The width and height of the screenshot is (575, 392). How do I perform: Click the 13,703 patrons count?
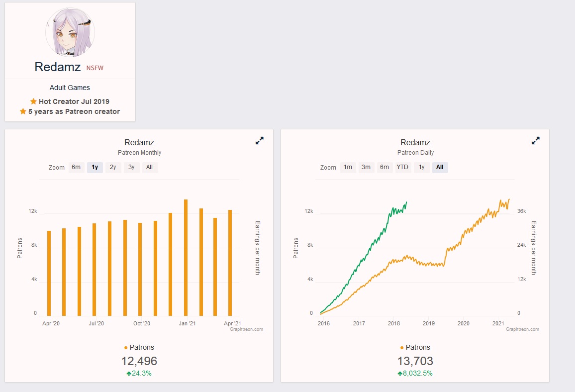(x=415, y=361)
